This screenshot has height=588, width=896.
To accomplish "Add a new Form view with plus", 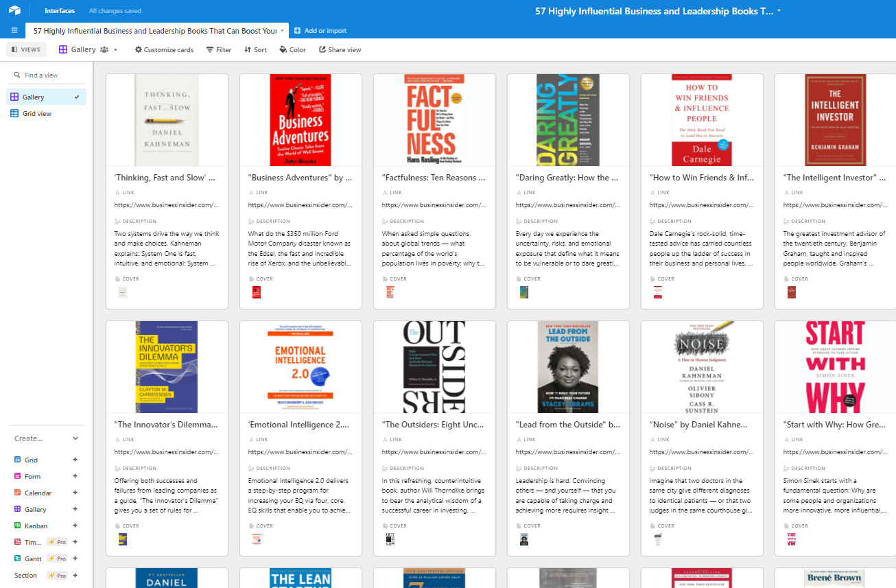I will [x=75, y=476].
